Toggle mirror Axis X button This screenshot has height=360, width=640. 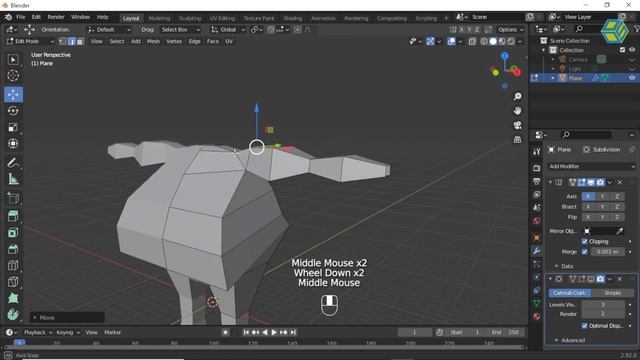588,196
